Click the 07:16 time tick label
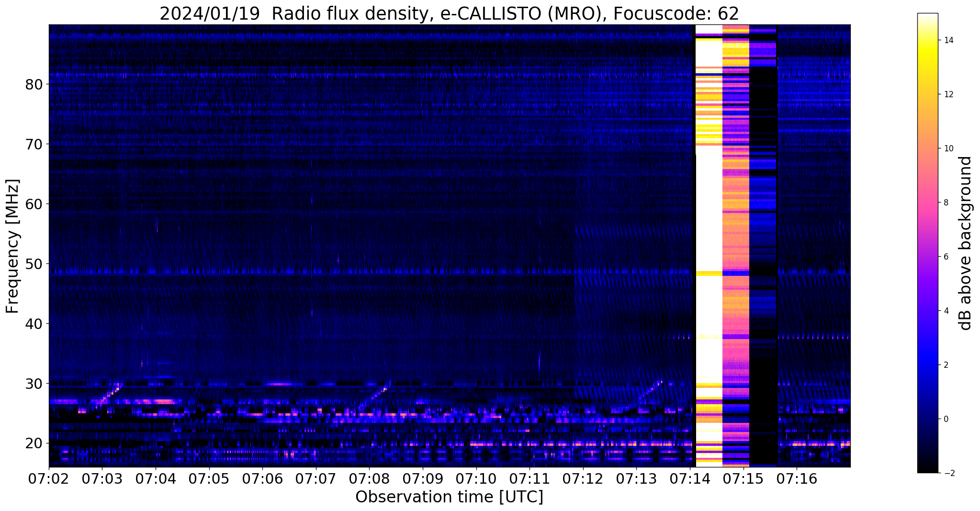980x511 pixels. click(797, 478)
